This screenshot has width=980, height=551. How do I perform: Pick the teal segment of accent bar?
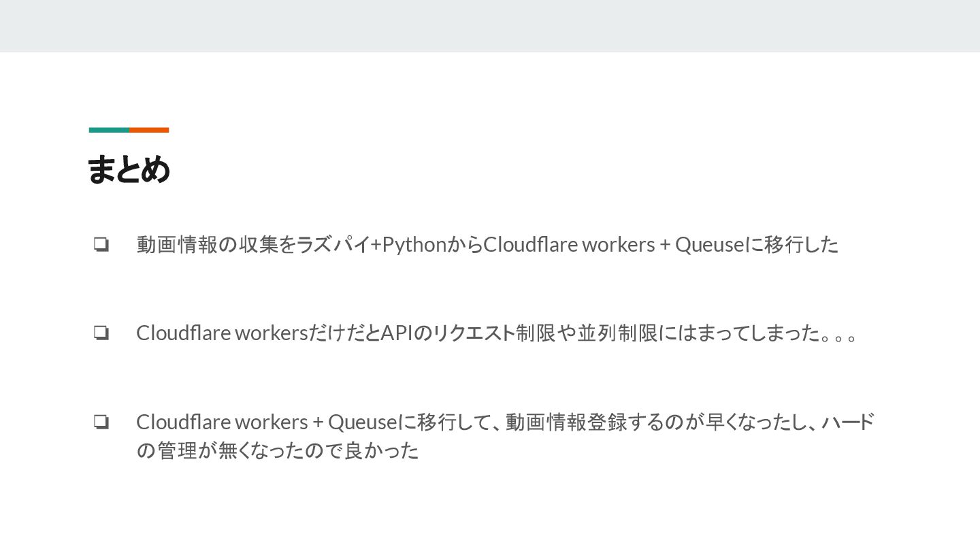pos(109,130)
